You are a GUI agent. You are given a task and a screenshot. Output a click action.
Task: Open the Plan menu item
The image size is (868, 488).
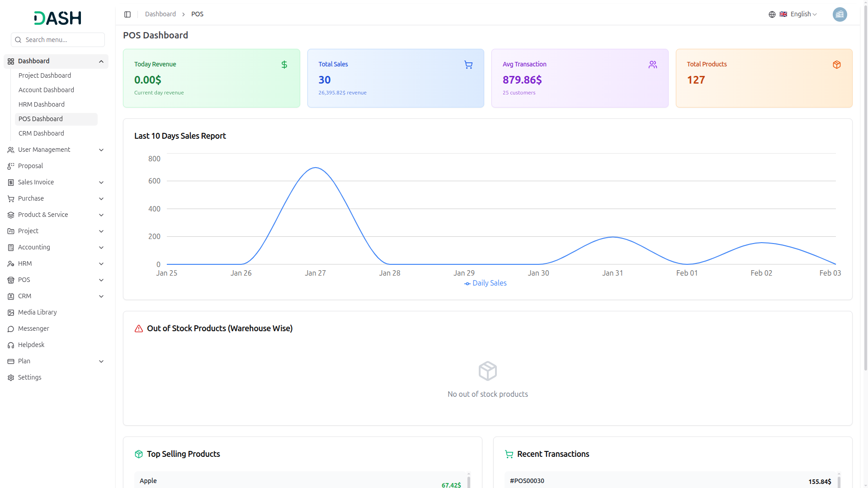(56, 361)
